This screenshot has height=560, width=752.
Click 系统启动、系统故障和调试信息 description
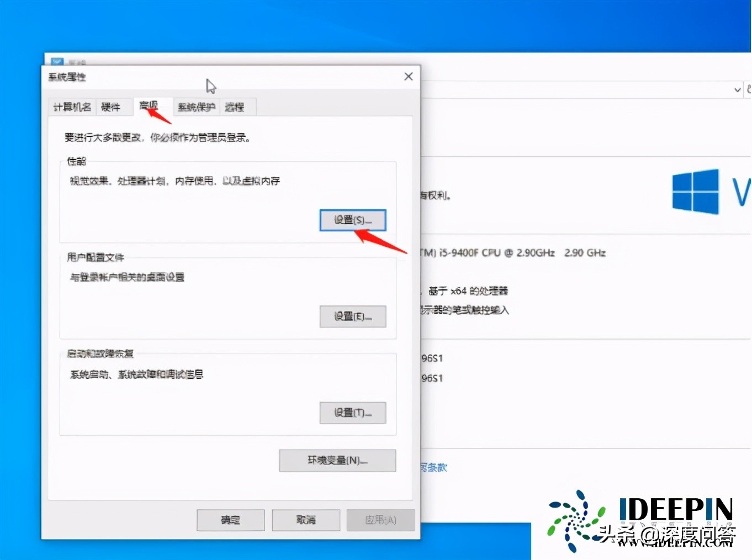point(136,374)
